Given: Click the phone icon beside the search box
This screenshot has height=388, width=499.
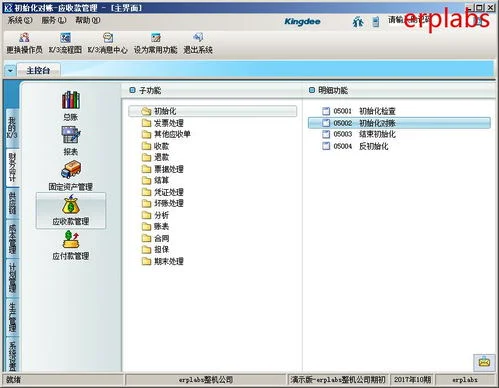Looking at the screenshot, I should [376, 22].
